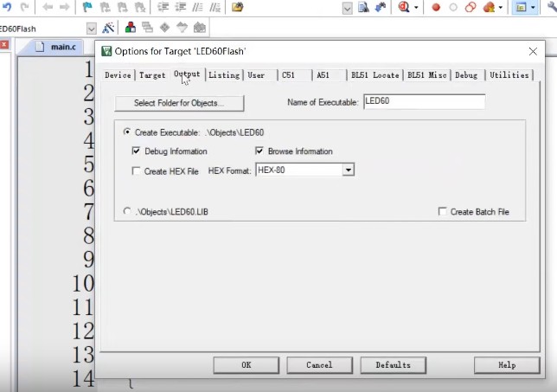Click the disable breakpoint hollow circle icon
Viewport: 557px width, 392px height.
coord(453,8)
